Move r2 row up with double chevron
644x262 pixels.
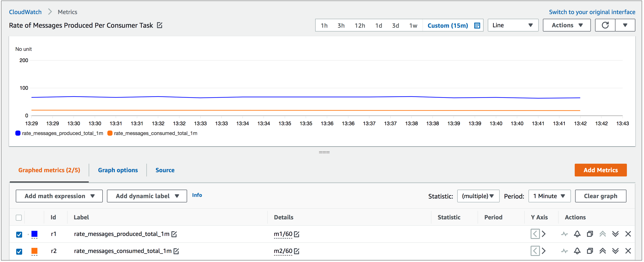tap(603, 251)
